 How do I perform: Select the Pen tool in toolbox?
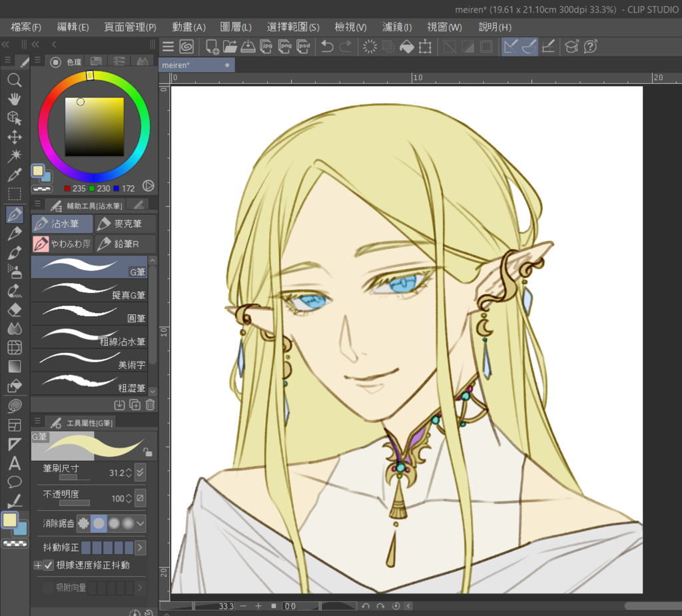tap(15, 214)
